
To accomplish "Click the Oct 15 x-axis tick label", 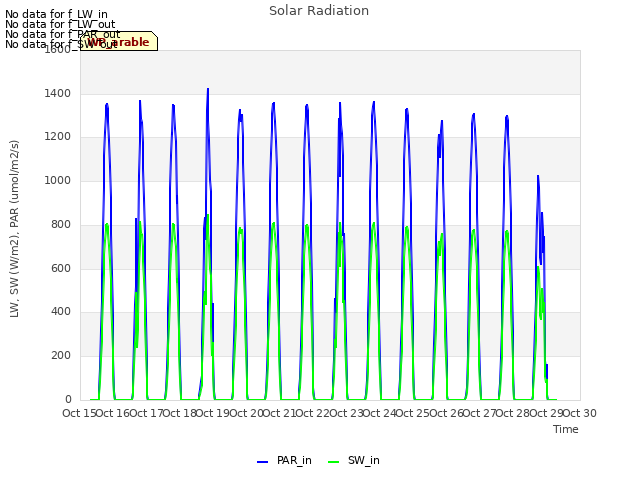I will pyautogui.click(x=79, y=413).
